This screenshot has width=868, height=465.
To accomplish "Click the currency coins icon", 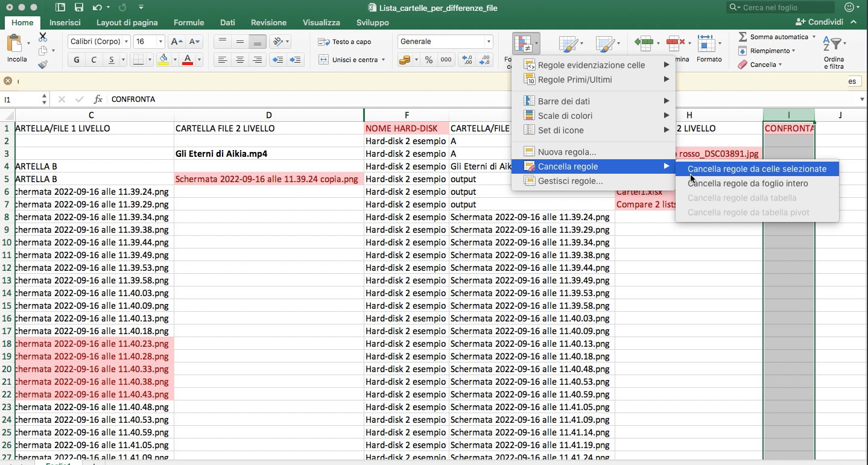I will point(405,60).
